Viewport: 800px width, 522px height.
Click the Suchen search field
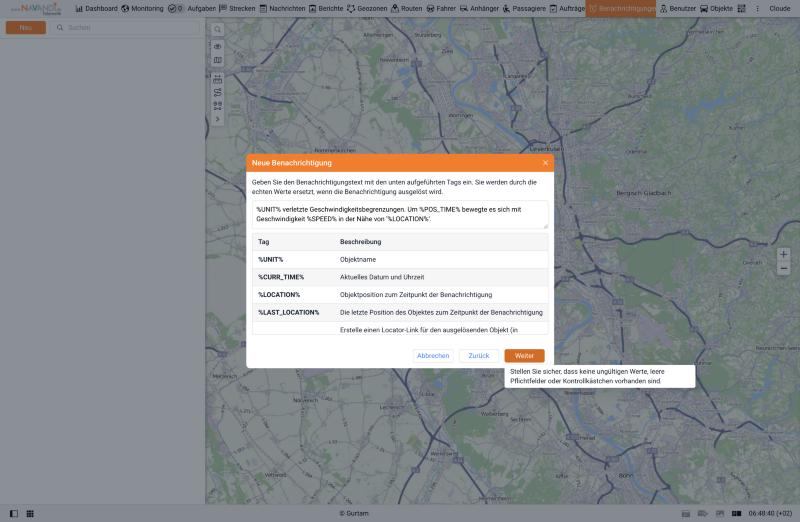(128, 28)
